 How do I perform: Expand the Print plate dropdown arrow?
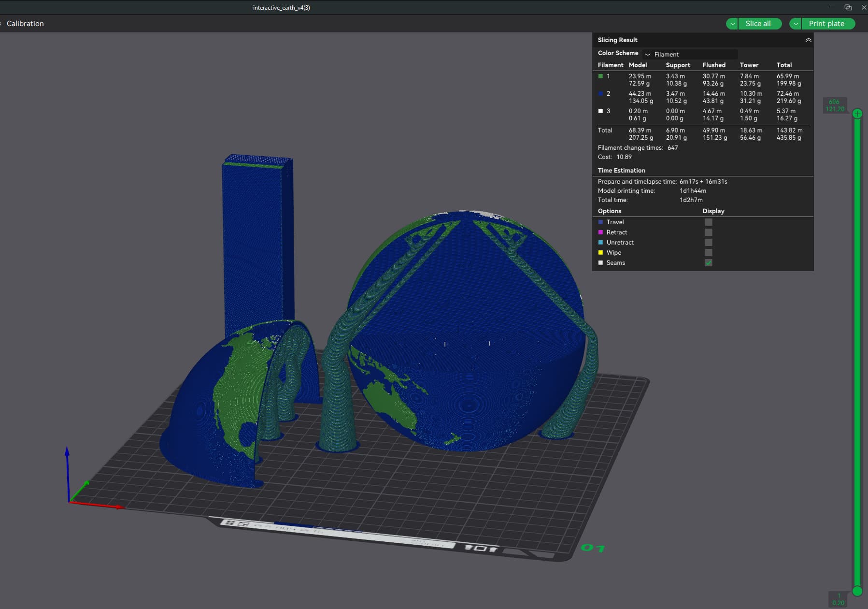click(795, 24)
